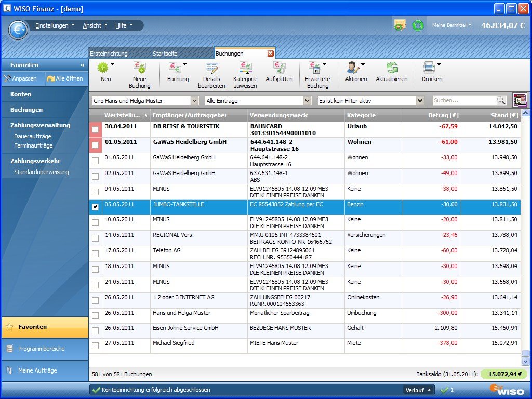
Task: Click the Neue Buchung toolbar icon
Action: pos(139,68)
